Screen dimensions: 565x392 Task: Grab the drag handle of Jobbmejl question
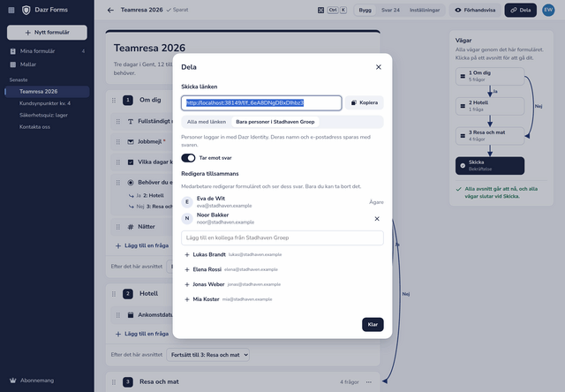tap(117, 141)
